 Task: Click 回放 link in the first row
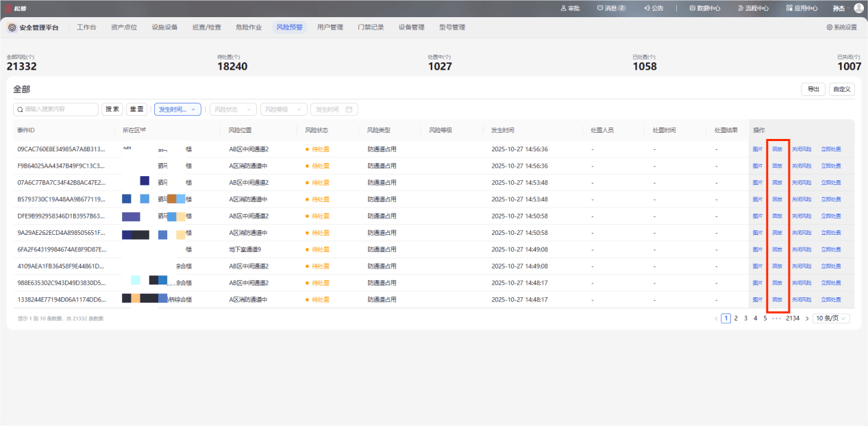point(777,149)
